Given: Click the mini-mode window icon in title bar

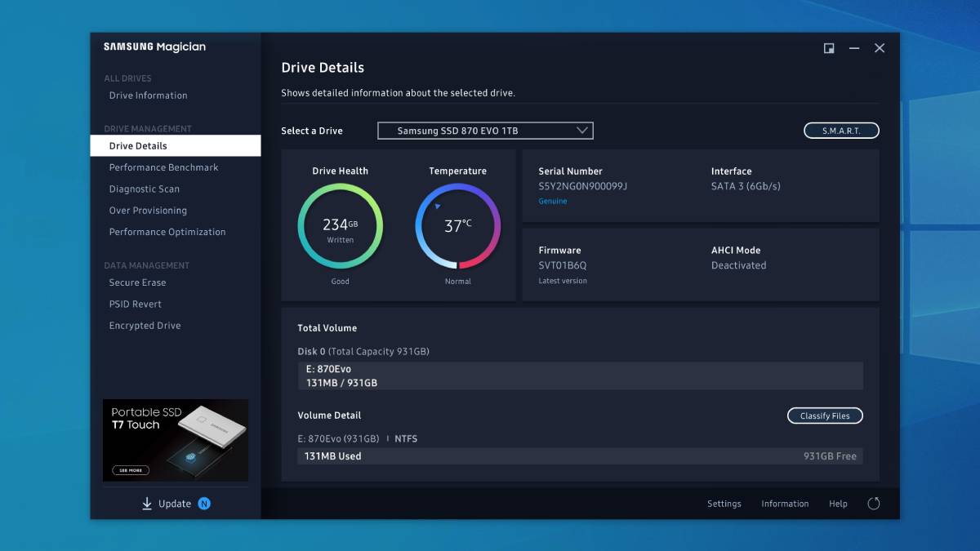Looking at the screenshot, I should 829,48.
